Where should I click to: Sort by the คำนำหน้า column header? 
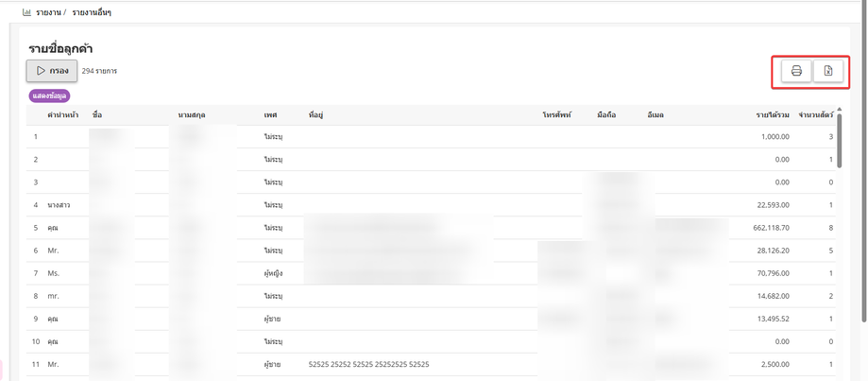tap(62, 115)
